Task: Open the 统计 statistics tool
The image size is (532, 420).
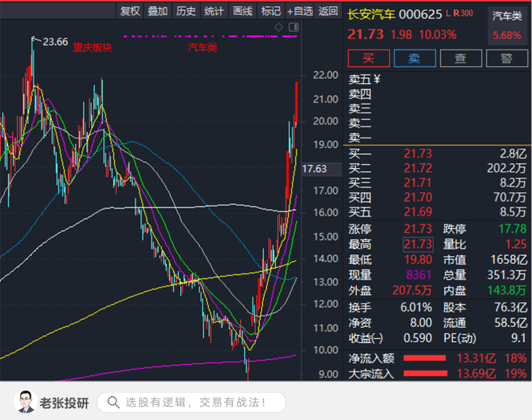Action: 214,11
